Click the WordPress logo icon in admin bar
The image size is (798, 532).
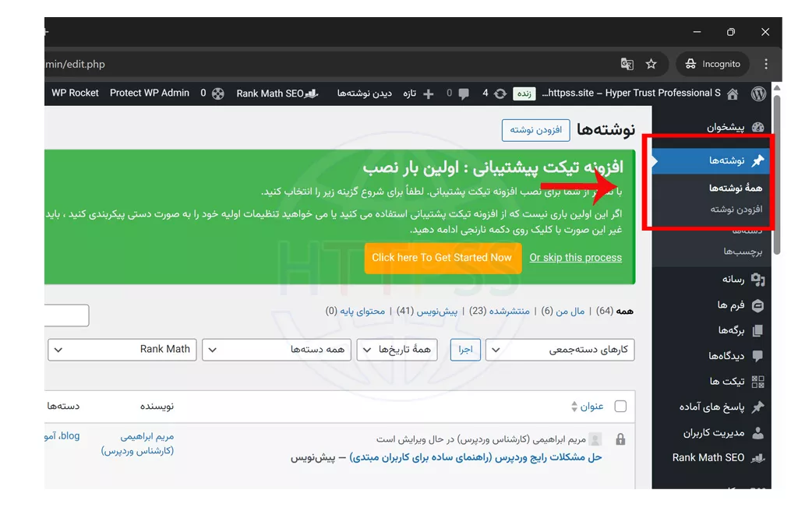[758, 93]
